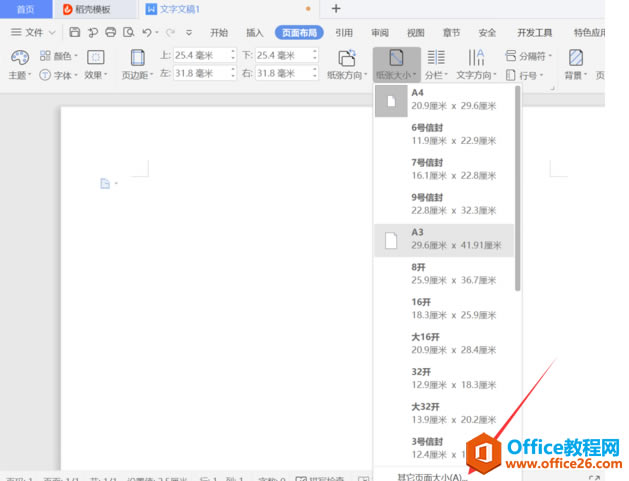
Task: Open the 稻壳模板 tab
Action: point(93,9)
